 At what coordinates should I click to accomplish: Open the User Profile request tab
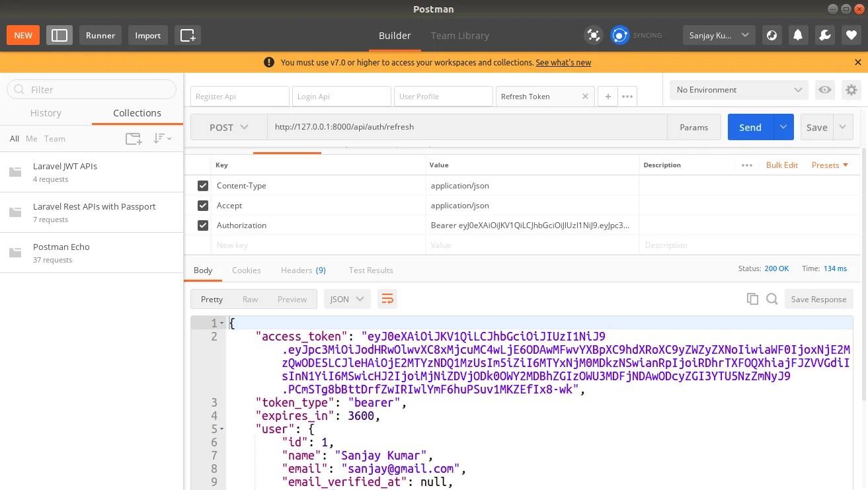[444, 97]
